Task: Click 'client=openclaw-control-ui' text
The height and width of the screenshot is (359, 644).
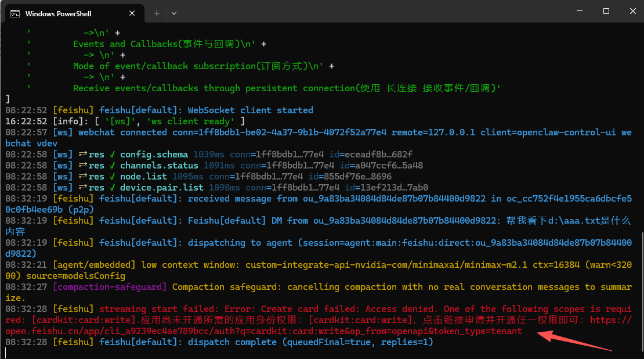Action: coord(548,132)
